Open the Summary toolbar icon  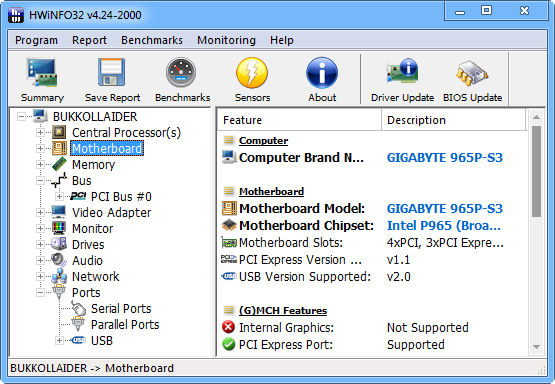tap(42, 73)
